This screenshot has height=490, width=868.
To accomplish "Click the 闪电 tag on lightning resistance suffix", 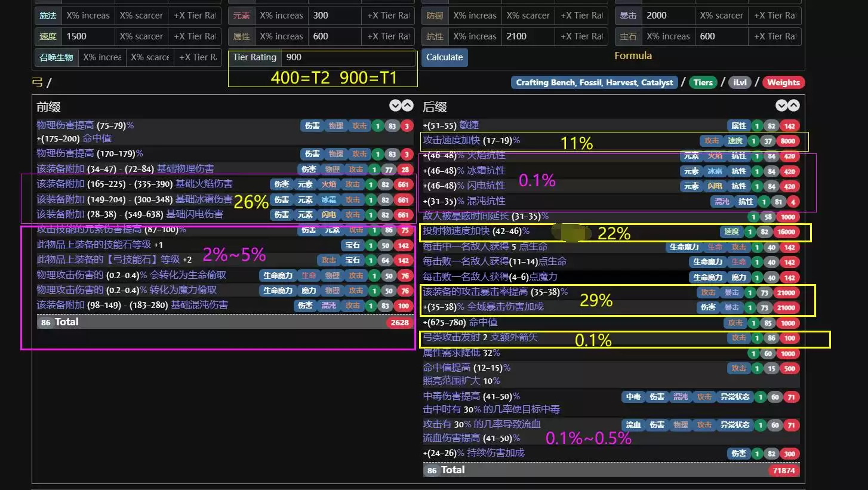I will (715, 186).
